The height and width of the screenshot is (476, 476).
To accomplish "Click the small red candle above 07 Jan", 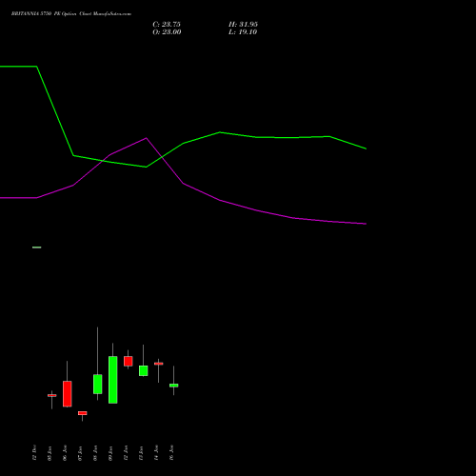I will [x=83, y=413].
